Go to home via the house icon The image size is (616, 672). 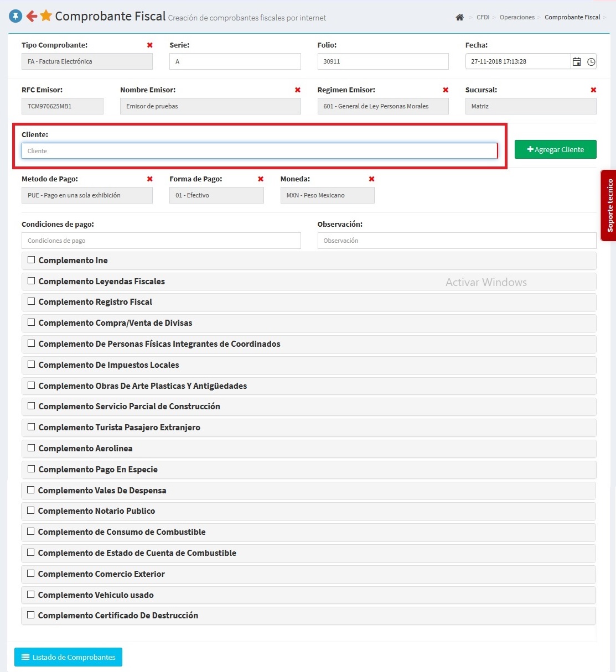(459, 17)
